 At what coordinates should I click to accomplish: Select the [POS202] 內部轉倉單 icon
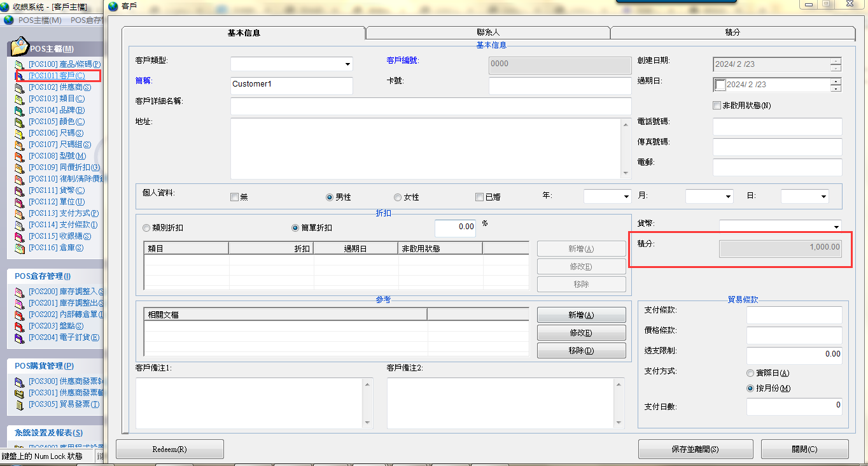click(x=20, y=314)
